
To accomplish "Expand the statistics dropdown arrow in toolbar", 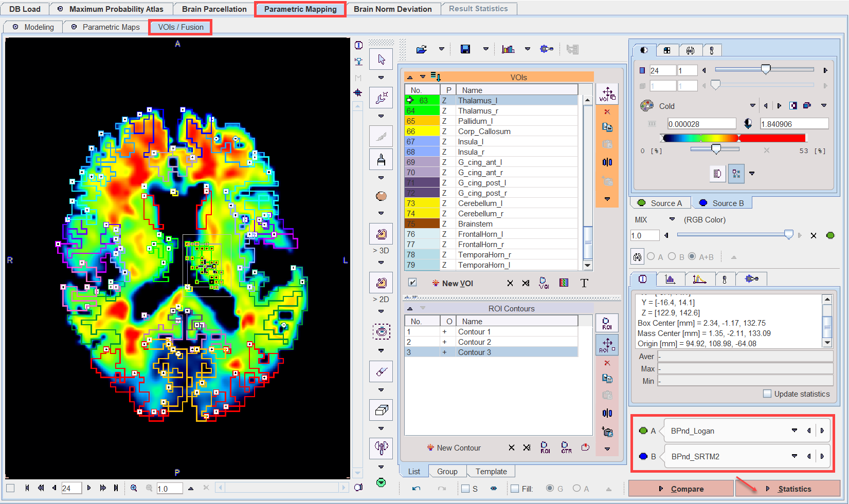I will [x=528, y=49].
